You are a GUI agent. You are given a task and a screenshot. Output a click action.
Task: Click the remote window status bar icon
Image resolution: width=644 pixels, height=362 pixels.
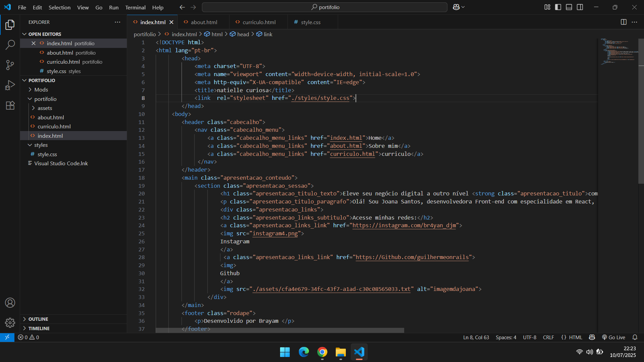pos(7,337)
